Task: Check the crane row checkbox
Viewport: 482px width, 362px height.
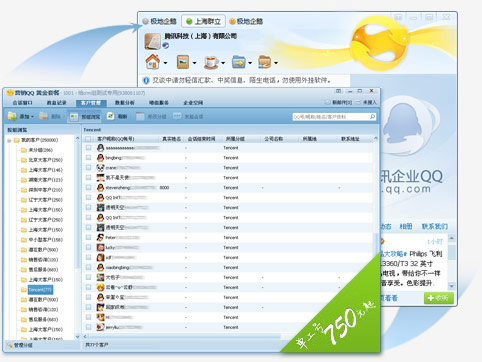Action: pyautogui.click(x=88, y=168)
